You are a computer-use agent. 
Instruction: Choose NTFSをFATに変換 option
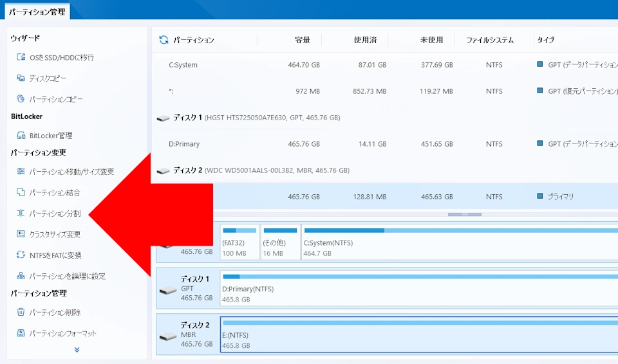tap(55, 255)
